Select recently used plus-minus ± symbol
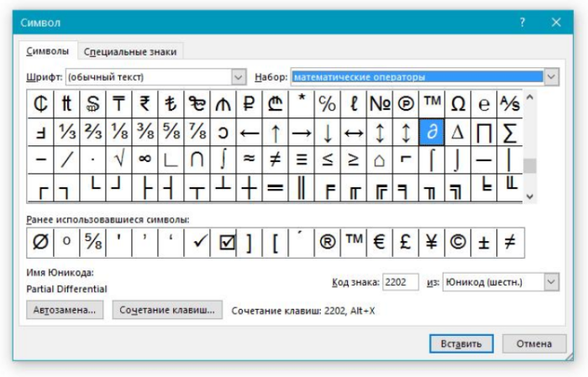588x377 pixels. 484,243
